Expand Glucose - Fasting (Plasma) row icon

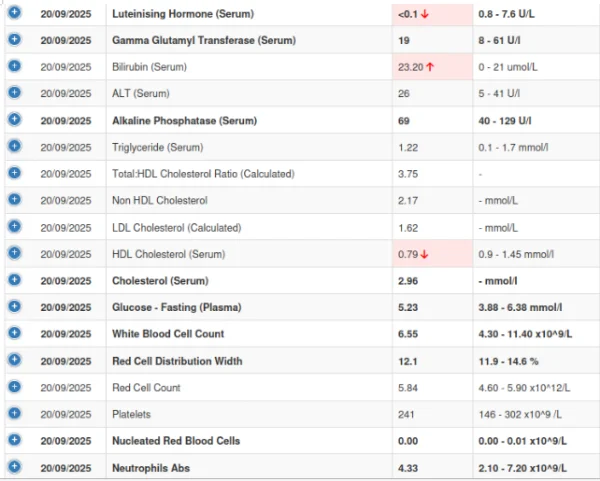14,306
